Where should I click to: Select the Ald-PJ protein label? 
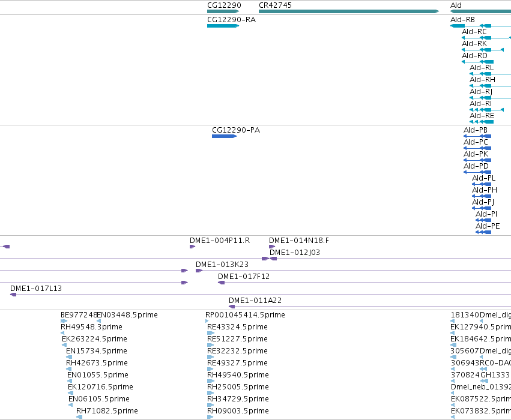point(483,203)
